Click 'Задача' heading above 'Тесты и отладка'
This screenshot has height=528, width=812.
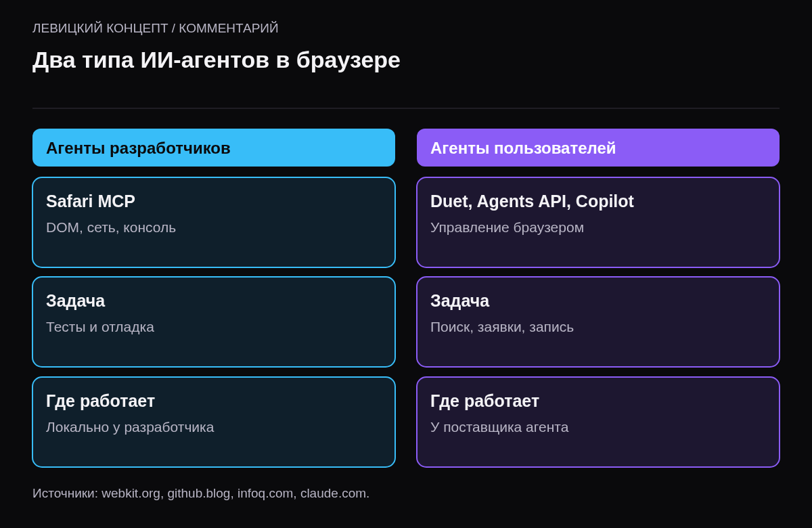[x=76, y=301]
